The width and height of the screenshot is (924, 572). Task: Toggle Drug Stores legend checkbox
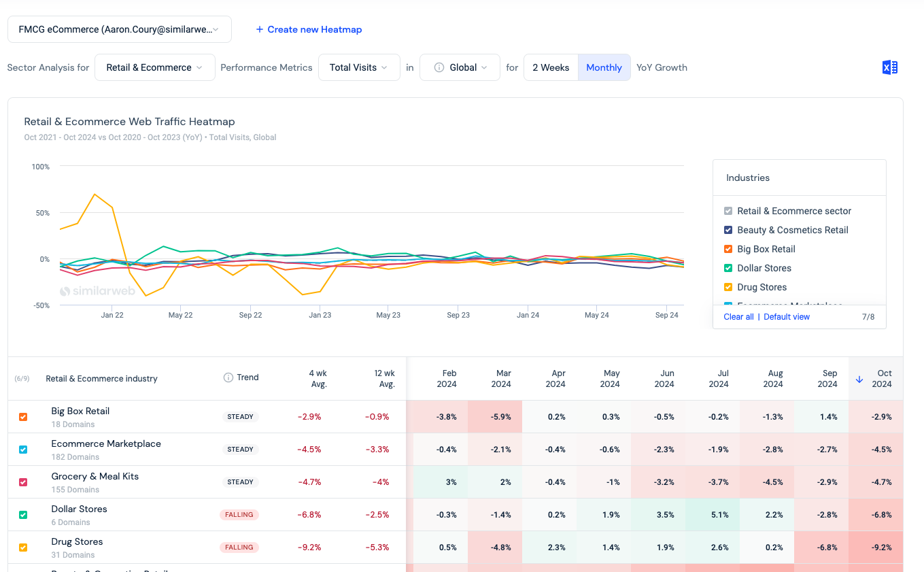728,287
